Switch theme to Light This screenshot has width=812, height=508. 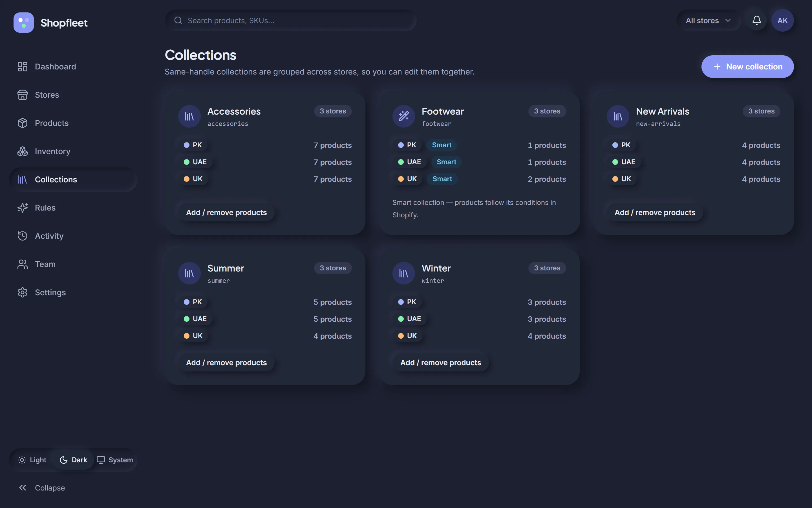(x=32, y=460)
